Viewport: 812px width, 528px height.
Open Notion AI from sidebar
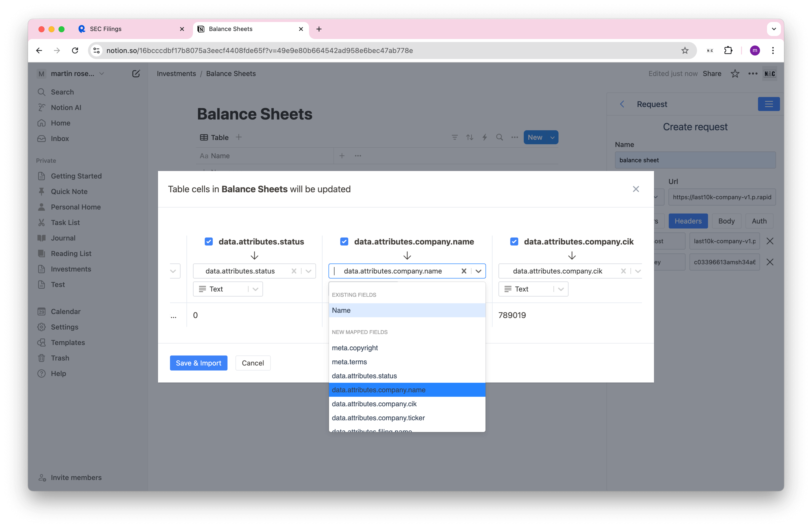pos(66,107)
